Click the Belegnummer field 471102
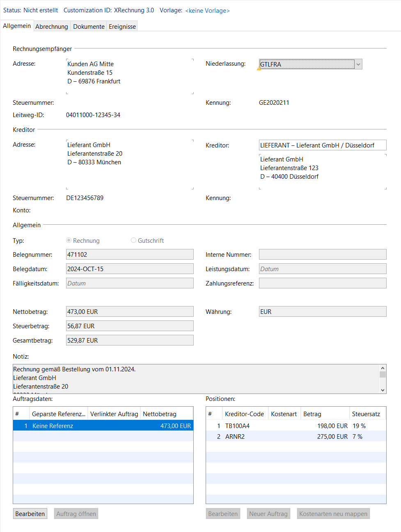Image resolution: width=401 pixels, height=532 pixels. 130,254
